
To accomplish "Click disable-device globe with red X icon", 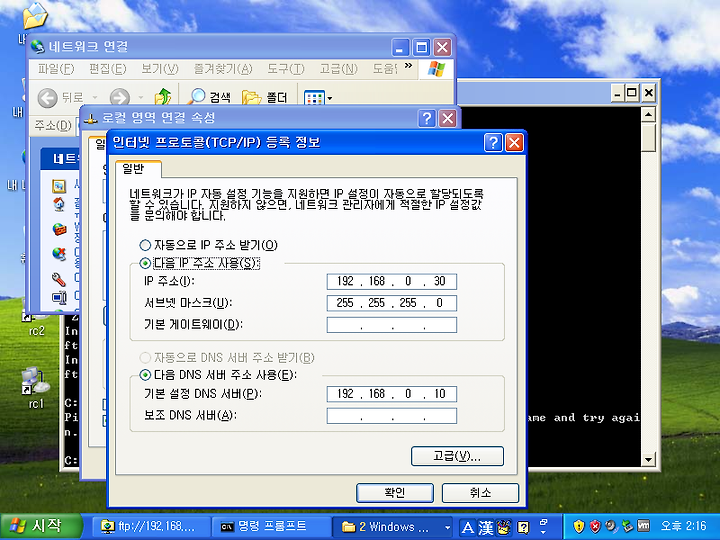I will [x=59, y=253].
